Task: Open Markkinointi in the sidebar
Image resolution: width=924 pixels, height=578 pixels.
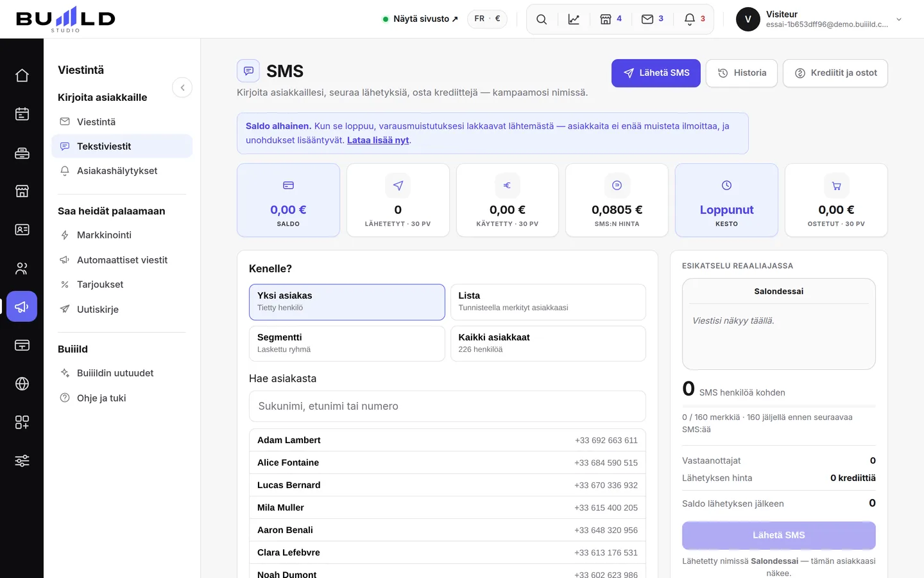Action: point(122,235)
